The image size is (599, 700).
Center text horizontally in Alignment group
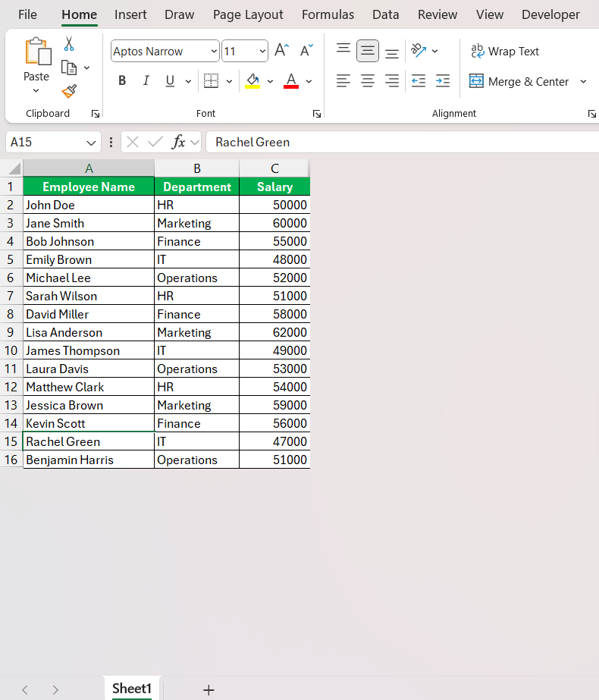(368, 81)
